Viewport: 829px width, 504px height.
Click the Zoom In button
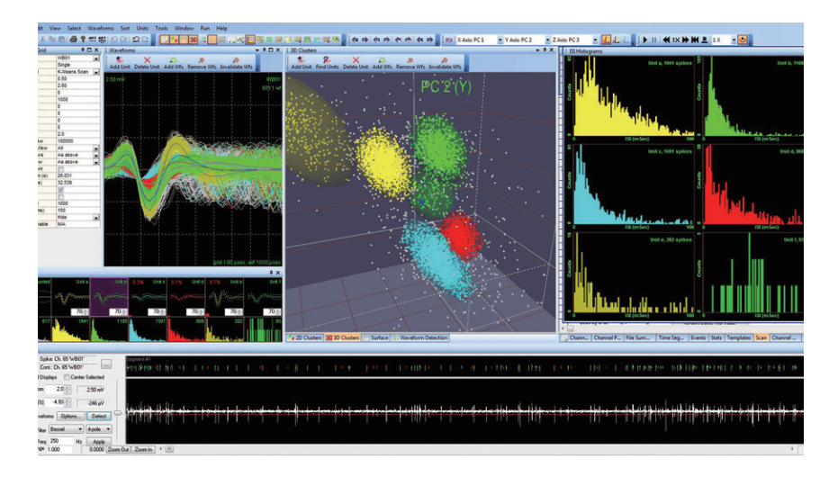pos(143,449)
